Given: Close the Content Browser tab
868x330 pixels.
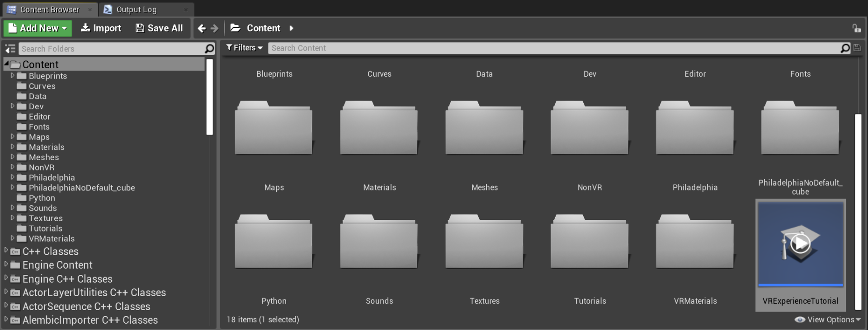Looking at the screenshot, I should pyautogui.click(x=90, y=9).
